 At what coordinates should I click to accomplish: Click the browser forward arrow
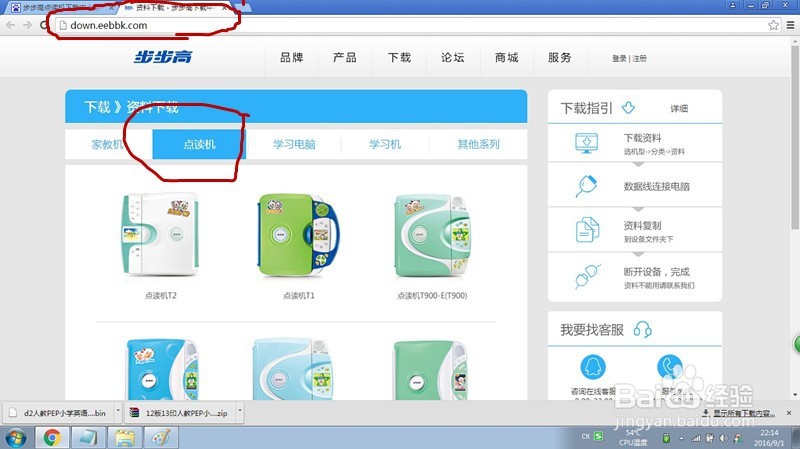tap(27, 25)
